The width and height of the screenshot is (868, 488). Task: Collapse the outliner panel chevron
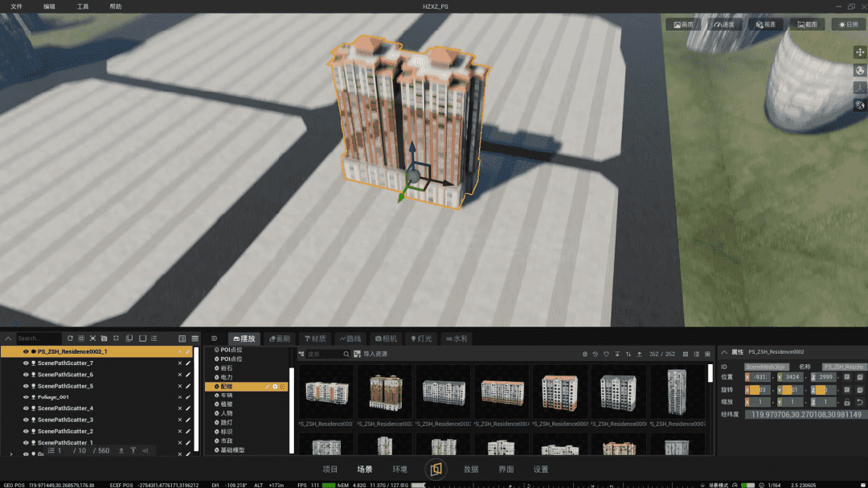coord(8,338)
